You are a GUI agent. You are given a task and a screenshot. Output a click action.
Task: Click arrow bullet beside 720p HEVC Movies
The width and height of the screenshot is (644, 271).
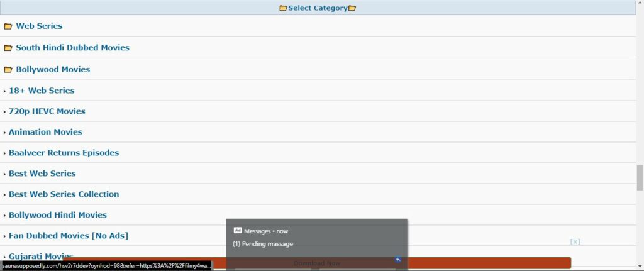point(4,112)
